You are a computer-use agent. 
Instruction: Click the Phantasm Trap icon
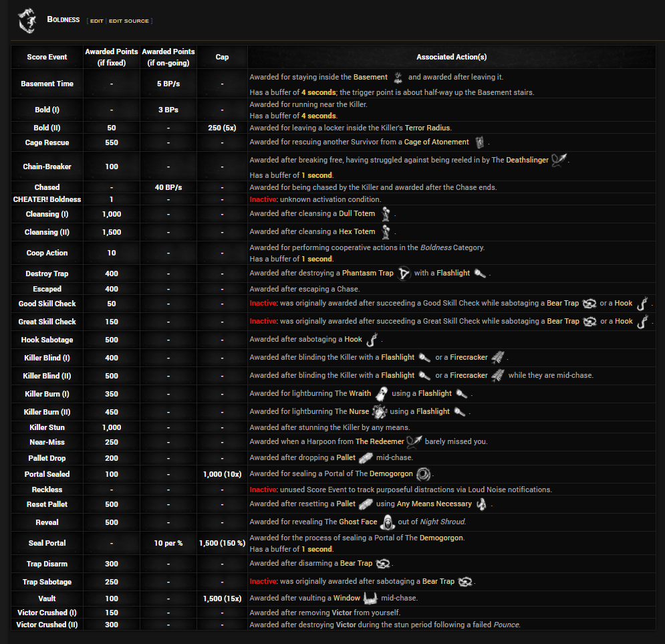(x=404, y=273)
